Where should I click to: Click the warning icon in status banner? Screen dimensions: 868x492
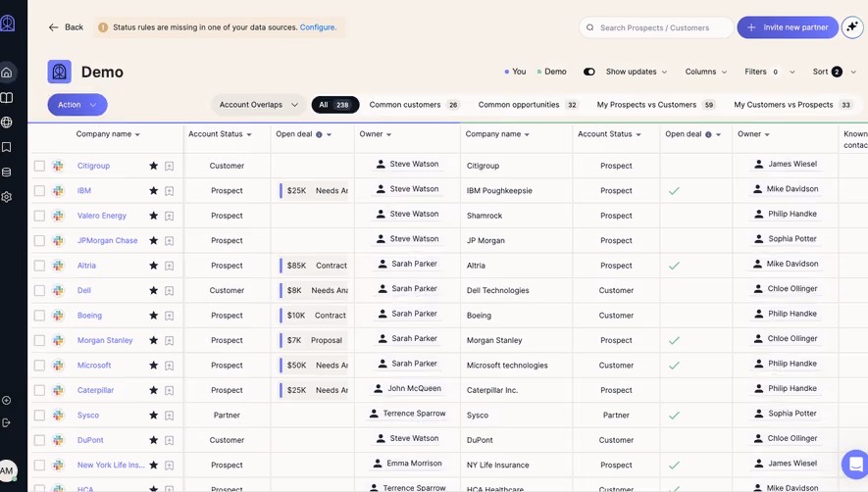(103, 27)
